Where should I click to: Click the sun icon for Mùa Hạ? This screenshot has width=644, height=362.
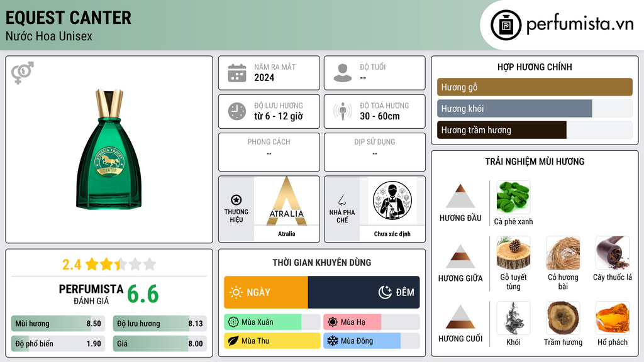[333, 322]
